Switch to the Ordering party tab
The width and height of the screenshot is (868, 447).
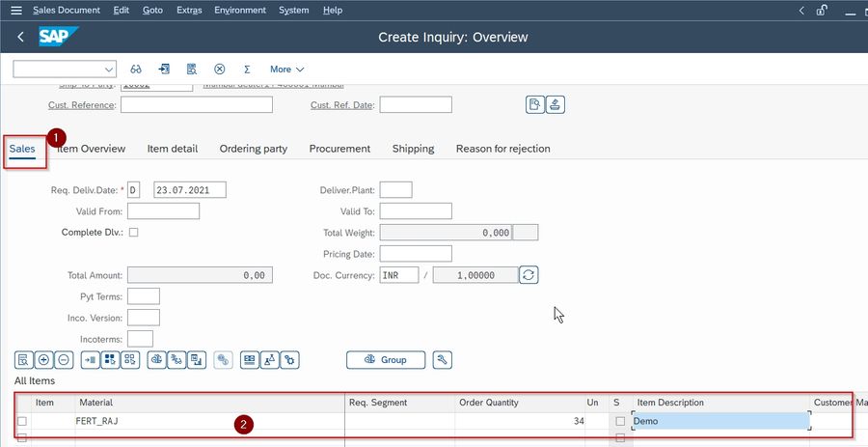[x=254, y=149]
